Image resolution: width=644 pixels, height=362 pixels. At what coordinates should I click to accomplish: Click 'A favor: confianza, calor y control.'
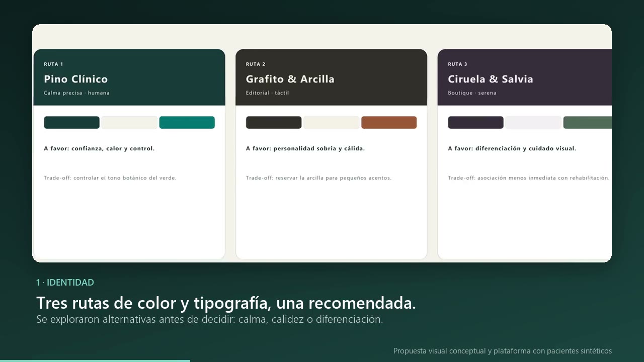pos(99,149)
